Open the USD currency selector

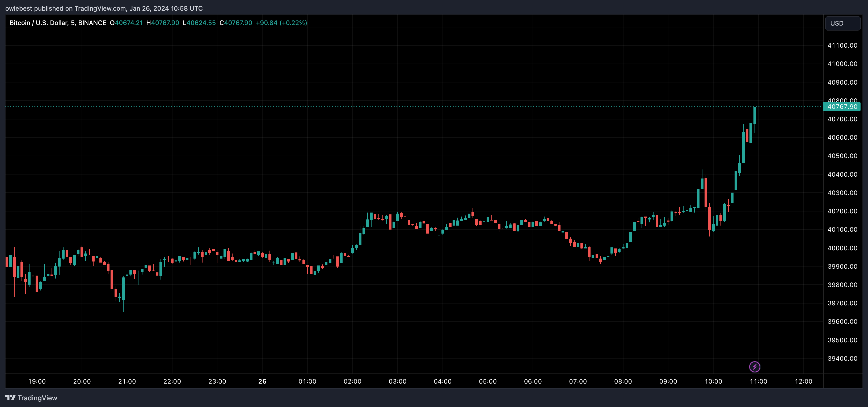tap(842, 23)
